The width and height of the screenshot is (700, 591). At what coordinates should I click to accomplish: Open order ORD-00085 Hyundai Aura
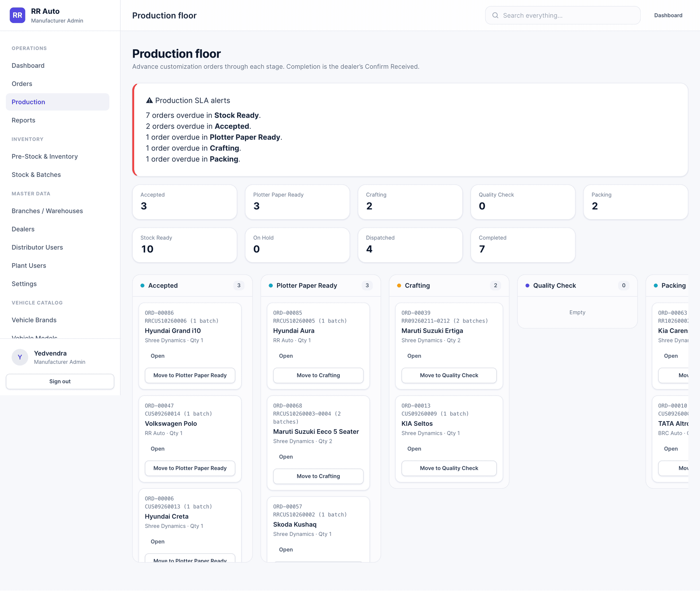point(286,356)
